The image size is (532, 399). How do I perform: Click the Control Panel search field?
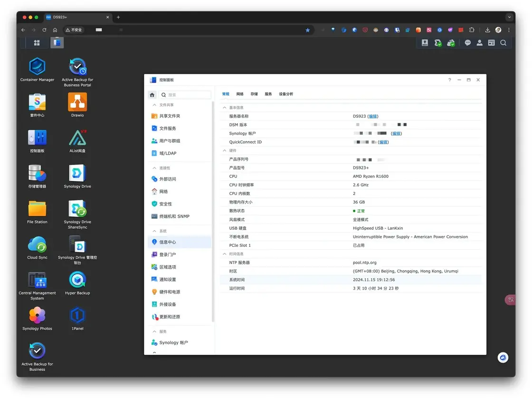coord(185,95)
